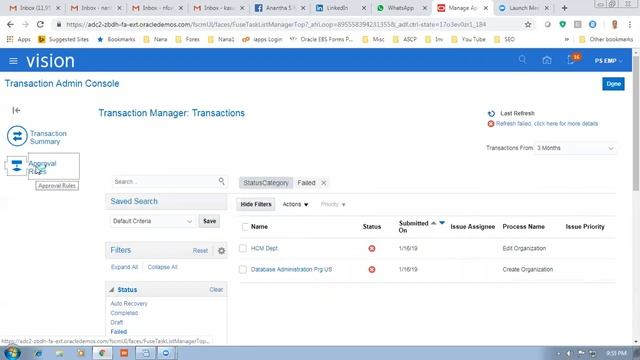Click the refresh failed error icon
This screenshot has width=640, height=360.
tap(491, 124)
